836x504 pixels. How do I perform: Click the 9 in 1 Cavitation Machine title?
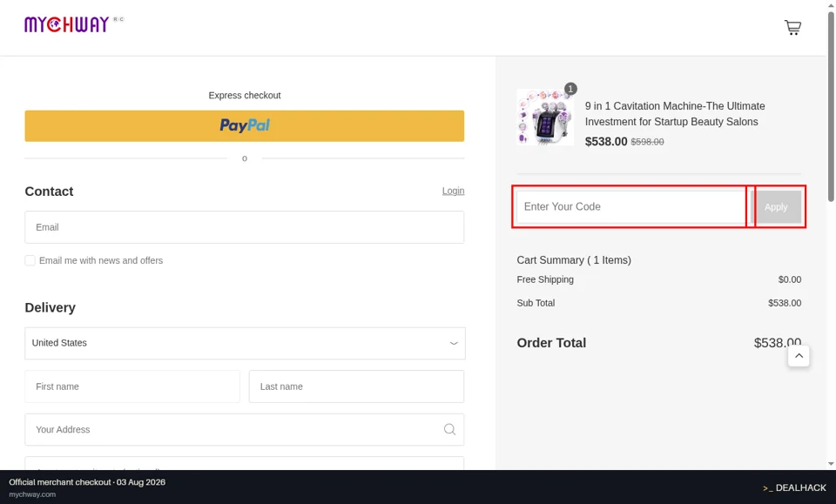(x=674, y=113)
